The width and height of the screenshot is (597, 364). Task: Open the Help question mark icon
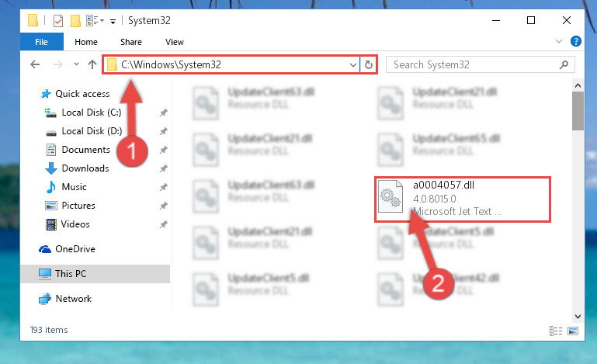pyautogui.click(x=576, y=41)
